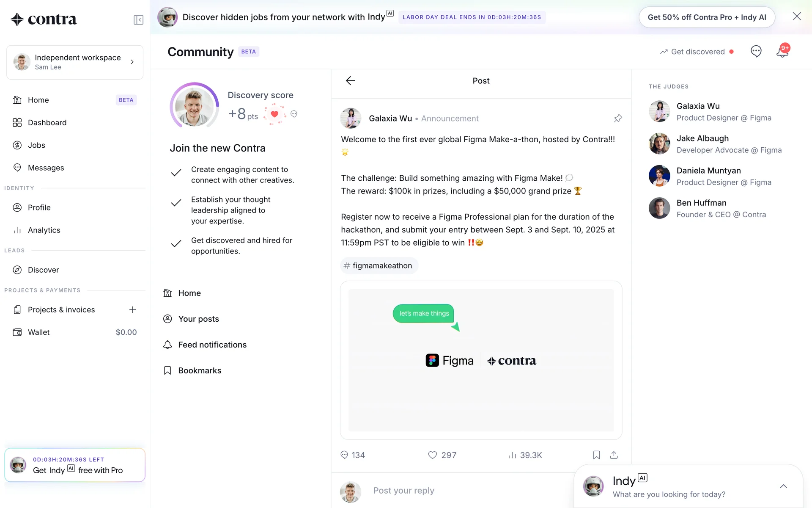The image size is (812, 508).
Task: Click the Post your reply field
Action: [465, 491]
